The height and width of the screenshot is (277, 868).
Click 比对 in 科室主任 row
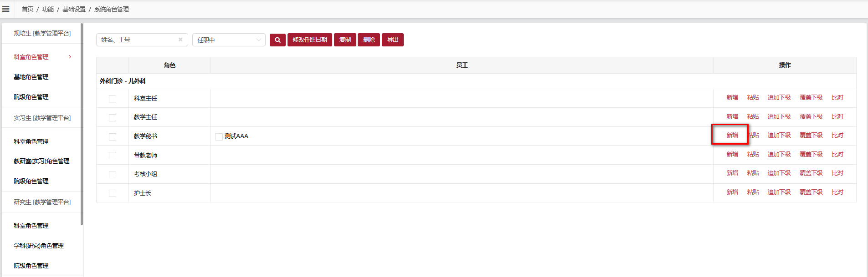(837, 97)
